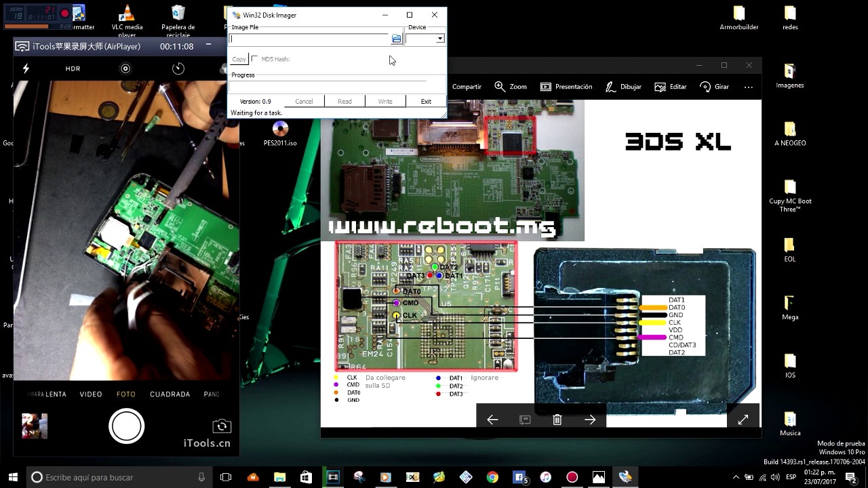Show hidden system tray icons chevron
Viewport: 868px width, 488px height.
click(x=736, y=477)
